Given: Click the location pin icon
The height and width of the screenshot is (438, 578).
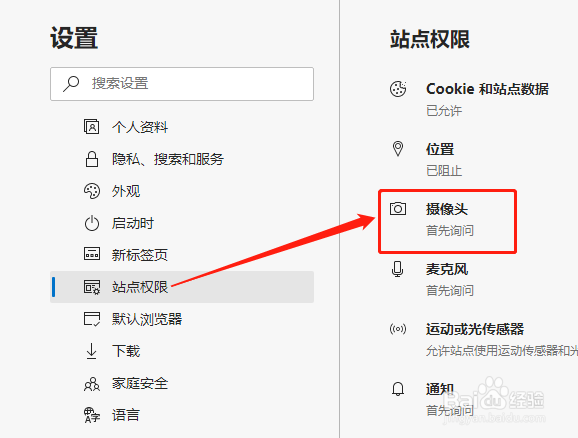Looking at the screenshot, I should coord(398,149).
